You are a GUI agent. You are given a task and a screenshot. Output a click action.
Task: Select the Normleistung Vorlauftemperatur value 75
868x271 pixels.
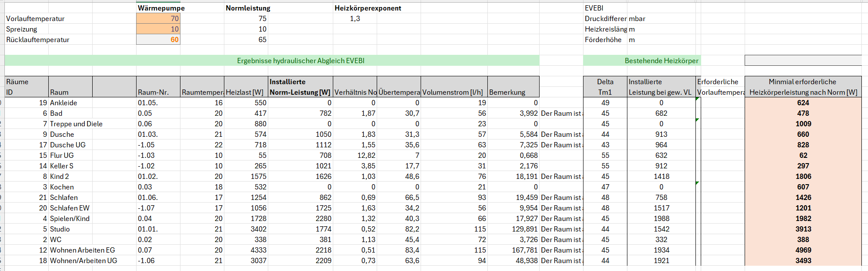click(262, 18)
